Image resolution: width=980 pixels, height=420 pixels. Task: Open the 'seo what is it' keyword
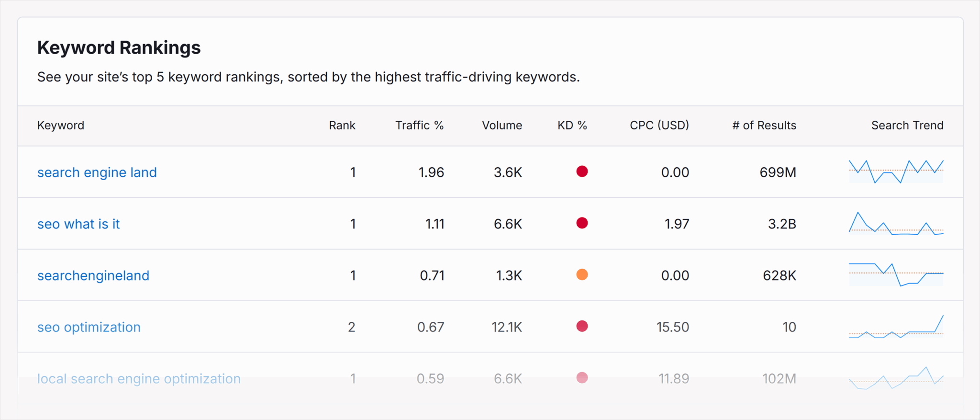[78, 224]
